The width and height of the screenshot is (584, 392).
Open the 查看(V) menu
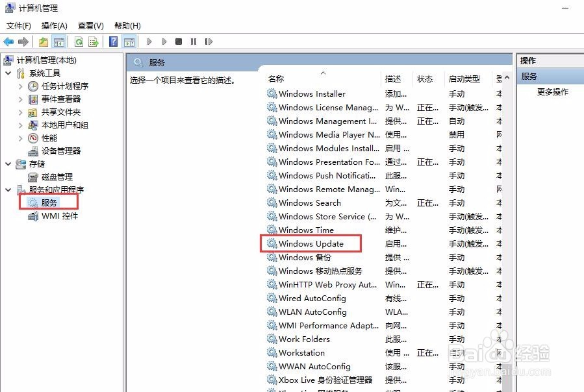pyautogui.click(x=90, y=25)
